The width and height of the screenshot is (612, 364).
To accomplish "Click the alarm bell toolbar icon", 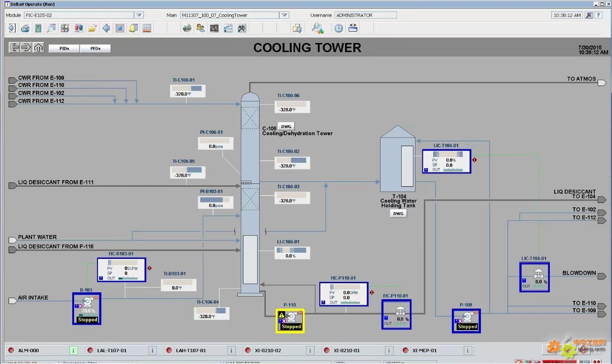I will click(x=133, y=28).
